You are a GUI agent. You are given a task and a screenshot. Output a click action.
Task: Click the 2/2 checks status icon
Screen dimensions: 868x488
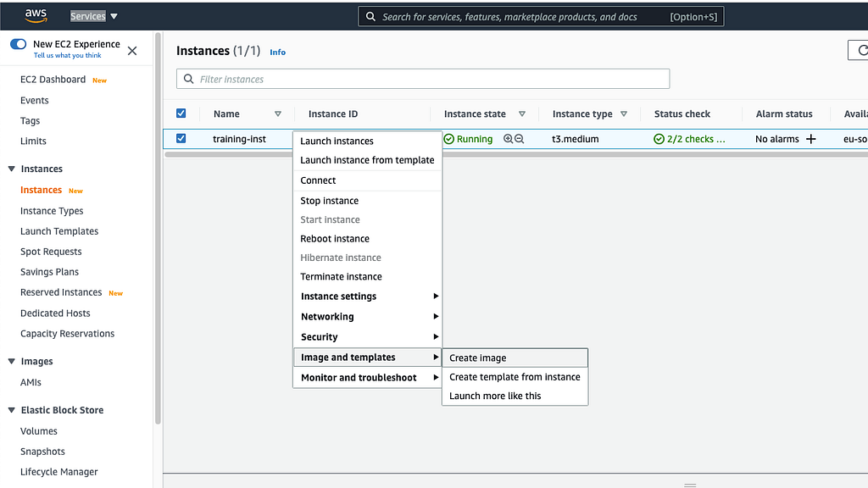tap(659, 139)
